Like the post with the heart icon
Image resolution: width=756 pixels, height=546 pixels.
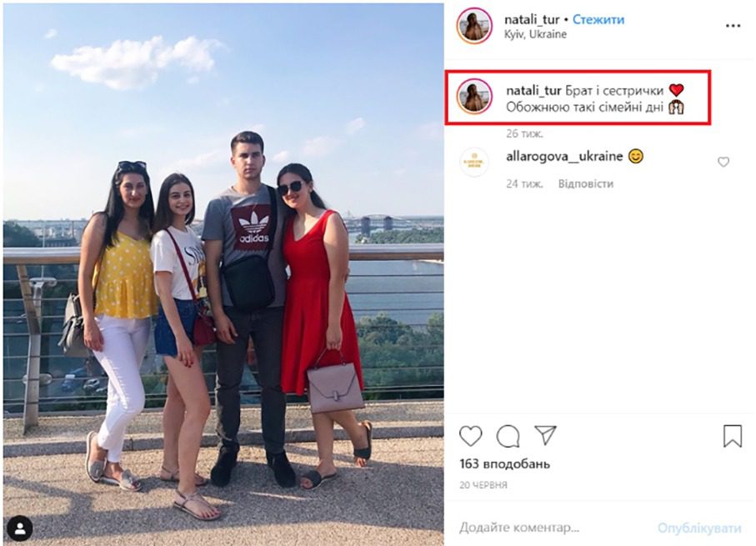pyautogui.click(x=470, y=435)
